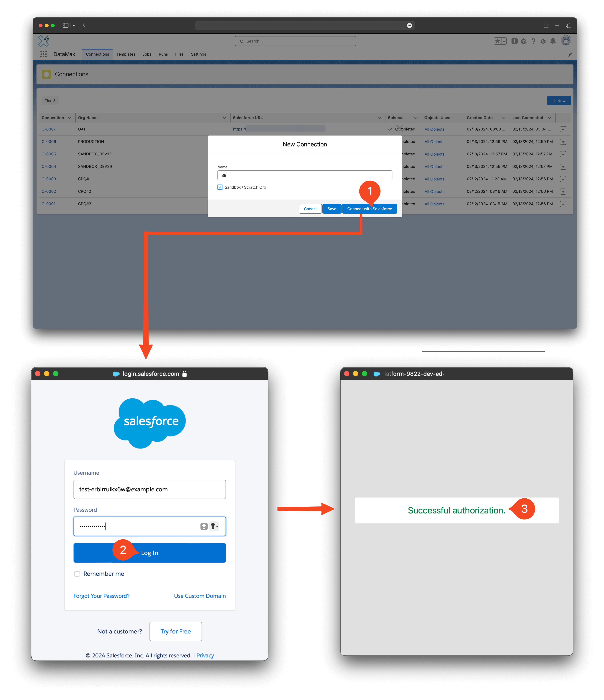Open the Use Custom Domain link
Image resolution: width=604 pixels, height=700 pixels.
[200, 596]
